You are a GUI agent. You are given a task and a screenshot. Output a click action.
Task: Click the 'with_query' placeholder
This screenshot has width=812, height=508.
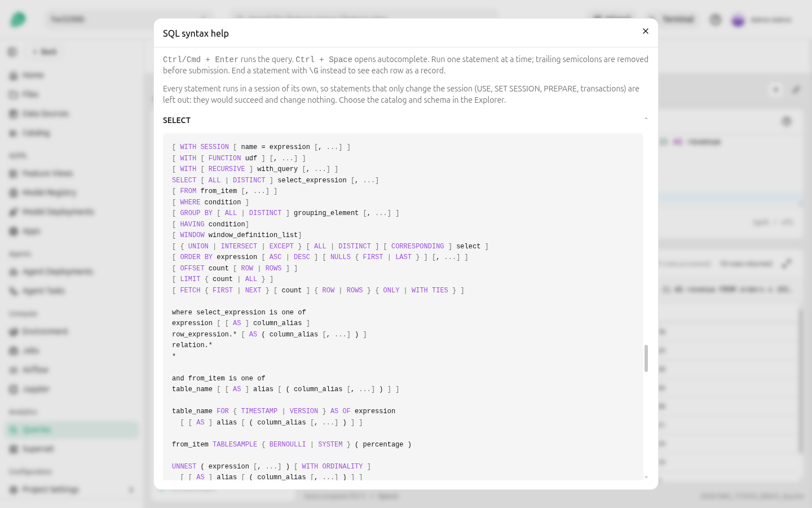coord(277,169)
